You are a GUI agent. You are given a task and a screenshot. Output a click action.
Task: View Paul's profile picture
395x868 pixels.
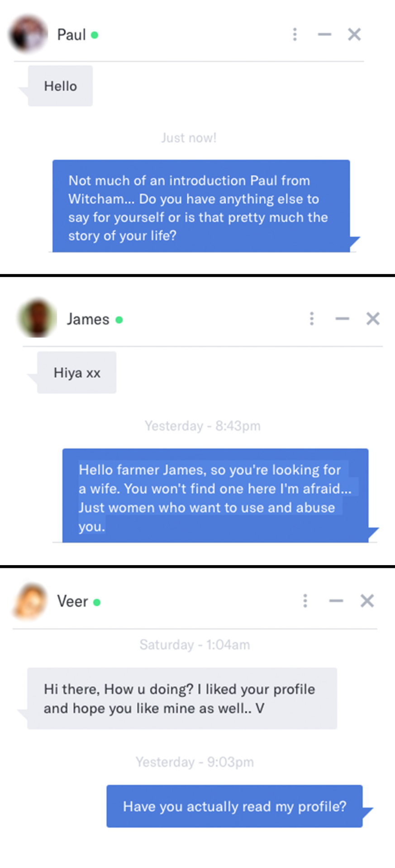pyautogui.click(x=28, y=34)
